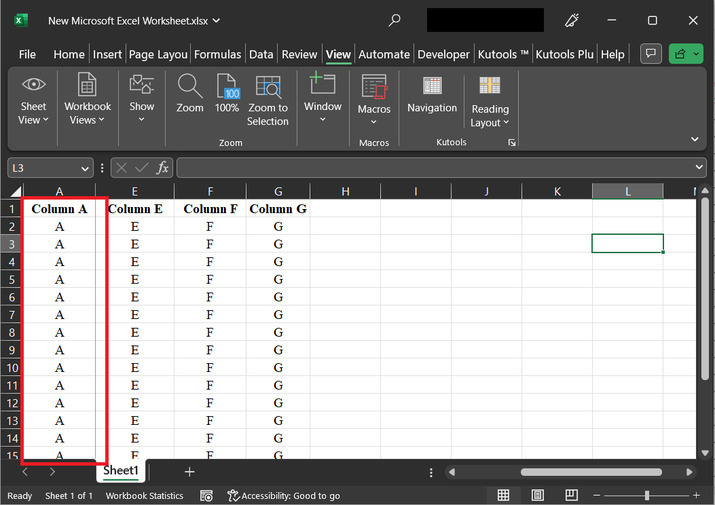Add a new sheet with plus button

[x=190, y=472]
